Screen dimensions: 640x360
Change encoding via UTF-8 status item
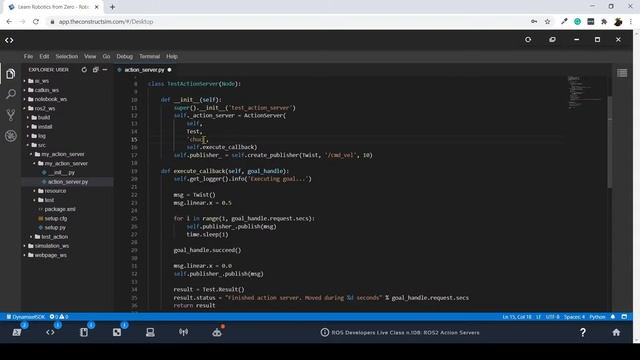coord(552,317)
